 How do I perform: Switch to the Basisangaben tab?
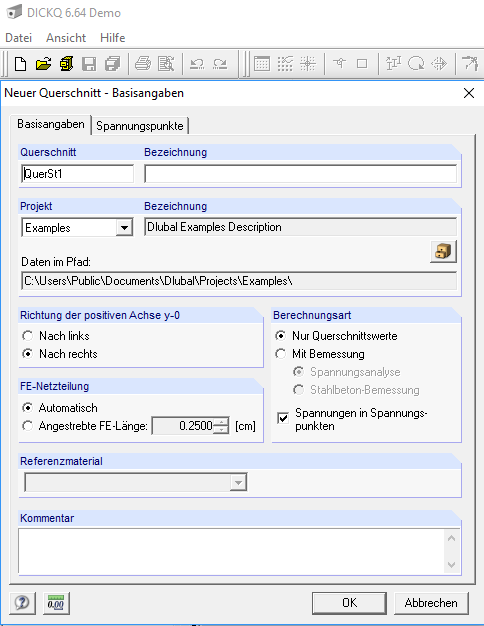click(x=51, y=124)
